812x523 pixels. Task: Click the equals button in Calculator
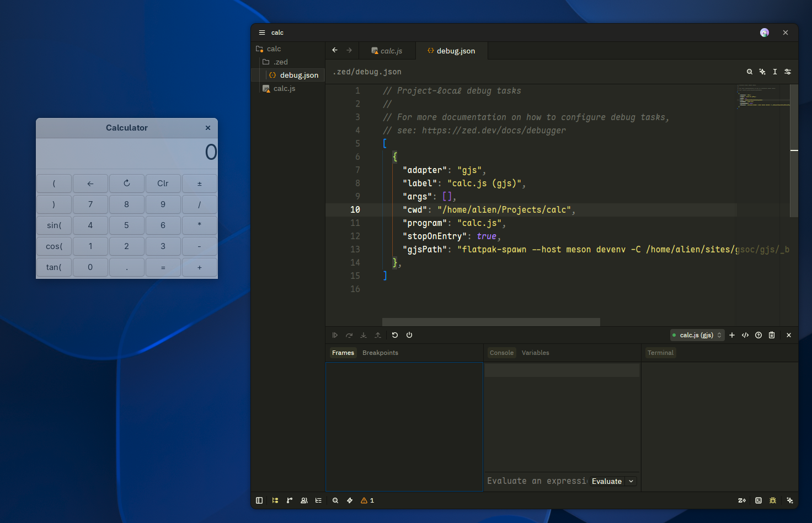tap(163, 267)
